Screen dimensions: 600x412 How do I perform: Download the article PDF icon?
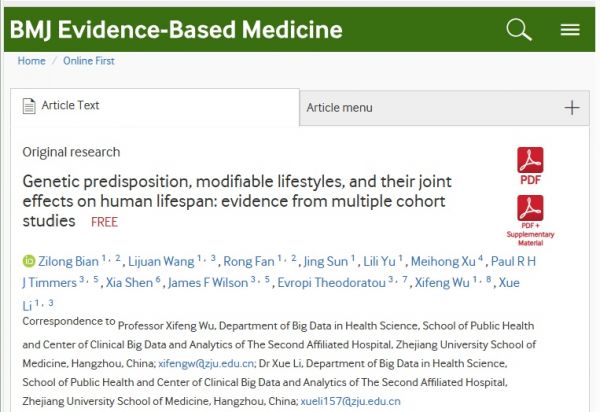[x=529, y=165]
